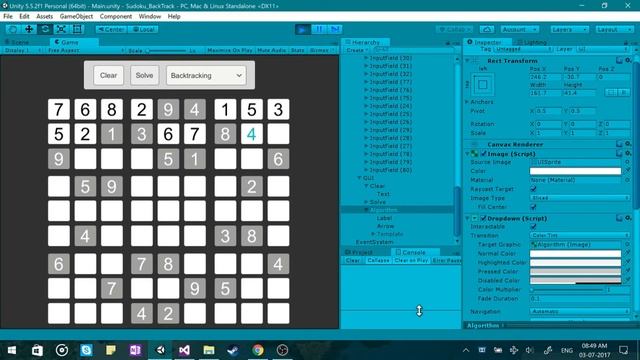Expand the Solve hierarchy node

tap(366, 202)
